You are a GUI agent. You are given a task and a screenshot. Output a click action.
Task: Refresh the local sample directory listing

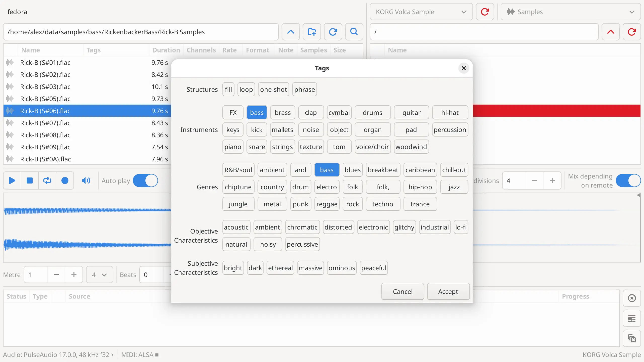click(333, 32)
